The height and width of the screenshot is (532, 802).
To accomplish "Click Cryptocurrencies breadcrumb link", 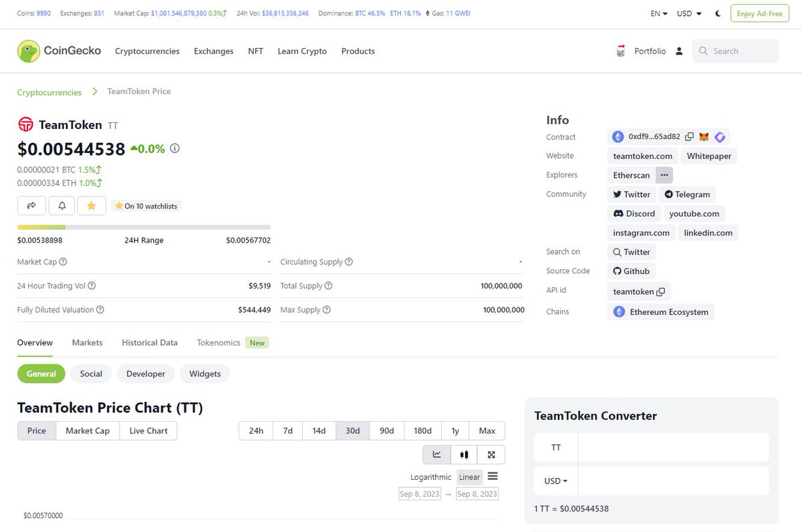I will click(49, 92).
